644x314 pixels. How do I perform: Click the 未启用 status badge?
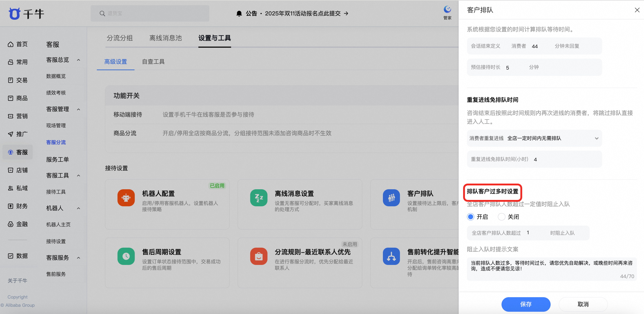(349, 244)
